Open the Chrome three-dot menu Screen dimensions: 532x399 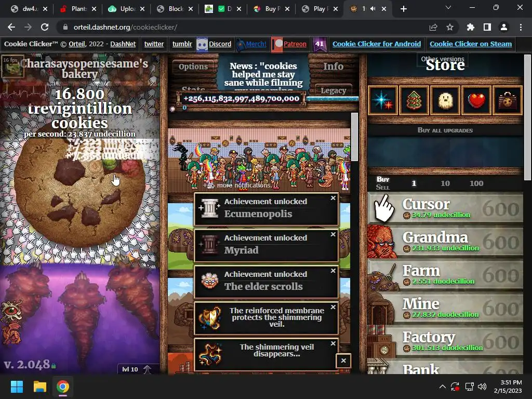pos(521,27)
